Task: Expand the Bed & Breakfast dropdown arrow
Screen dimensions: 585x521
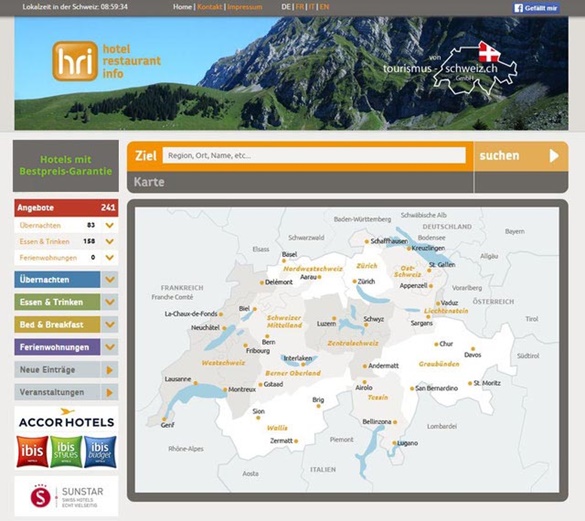Action: pyautogui.click(x=109, y=324)
